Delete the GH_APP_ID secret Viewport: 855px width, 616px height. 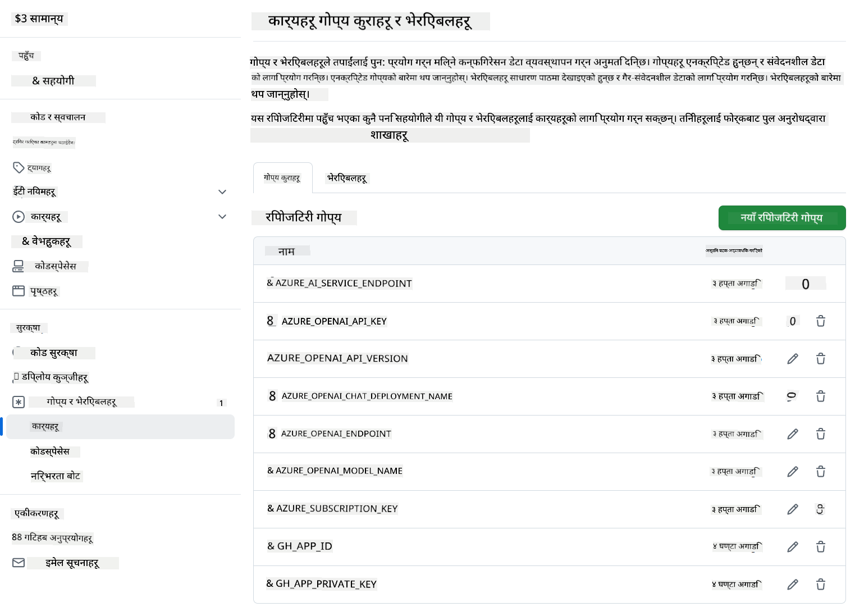(821, 547)
